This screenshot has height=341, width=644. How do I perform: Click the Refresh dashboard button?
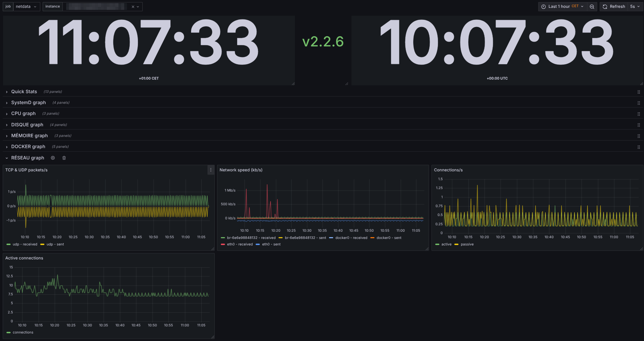[614, 6]
